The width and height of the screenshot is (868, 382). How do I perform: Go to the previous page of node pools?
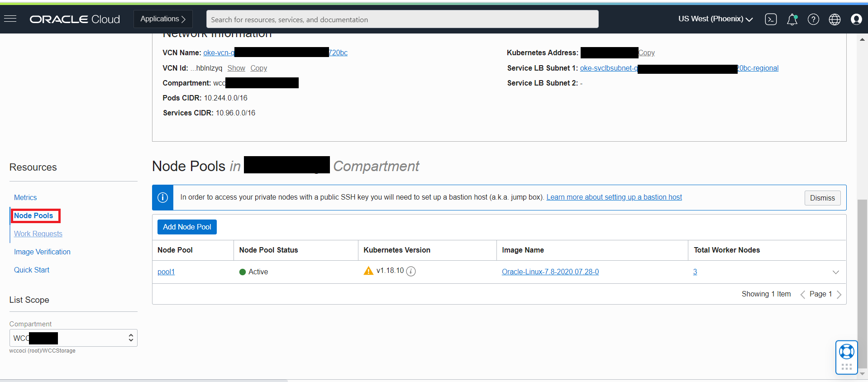pyautogui.click(x=802, y=294)
